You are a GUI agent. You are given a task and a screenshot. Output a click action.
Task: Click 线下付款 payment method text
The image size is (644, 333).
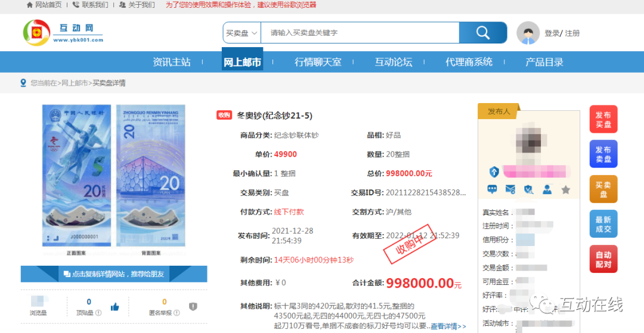(x=289, y=212)
